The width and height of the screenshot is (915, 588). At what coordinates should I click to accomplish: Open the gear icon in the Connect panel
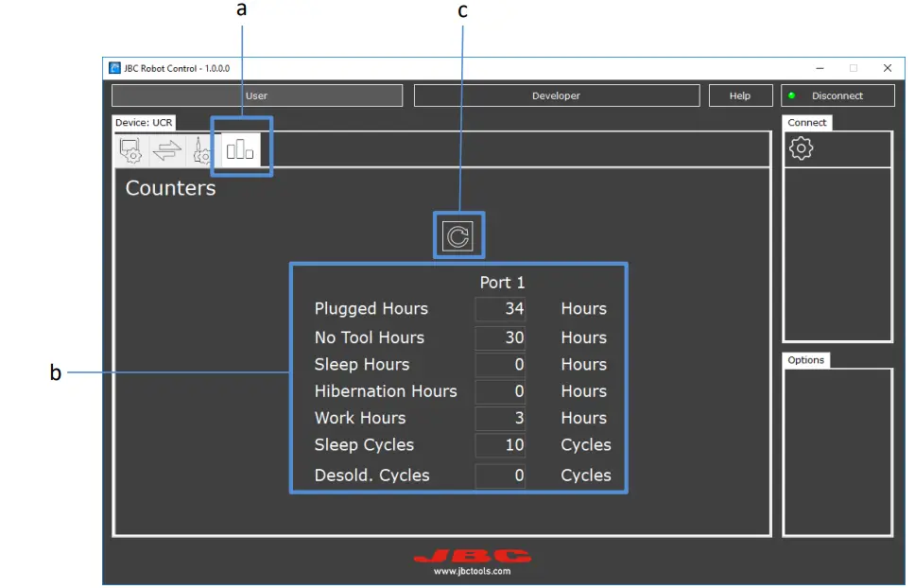[x=801, y=148]
